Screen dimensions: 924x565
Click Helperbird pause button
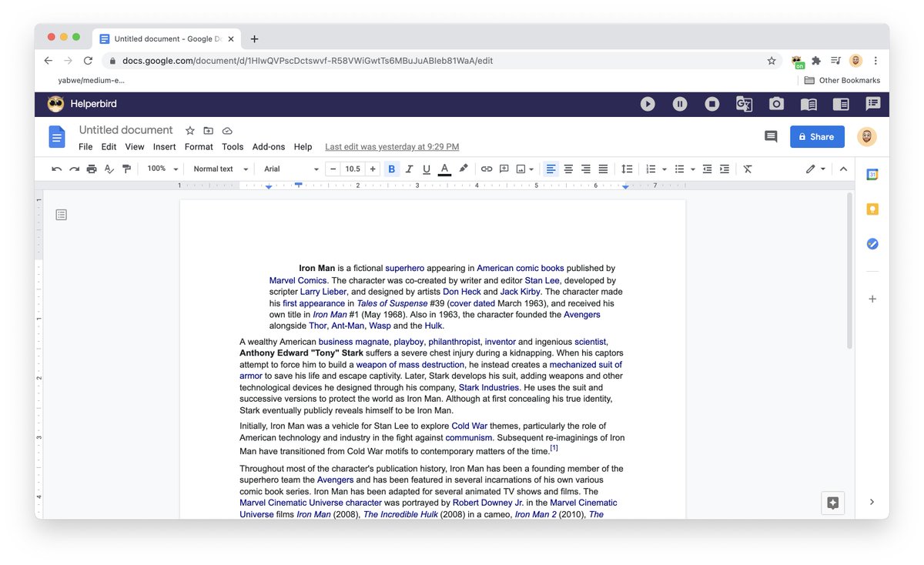click(x=680, y=104)
